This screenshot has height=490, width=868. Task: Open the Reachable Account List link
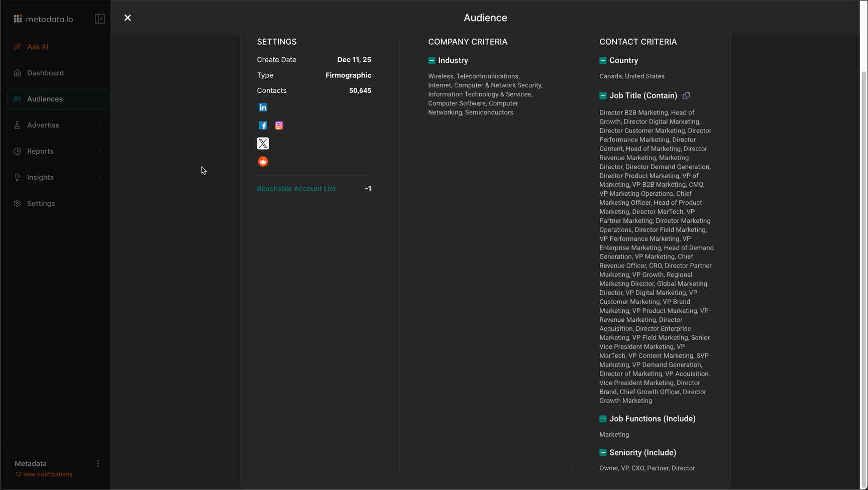296,189
